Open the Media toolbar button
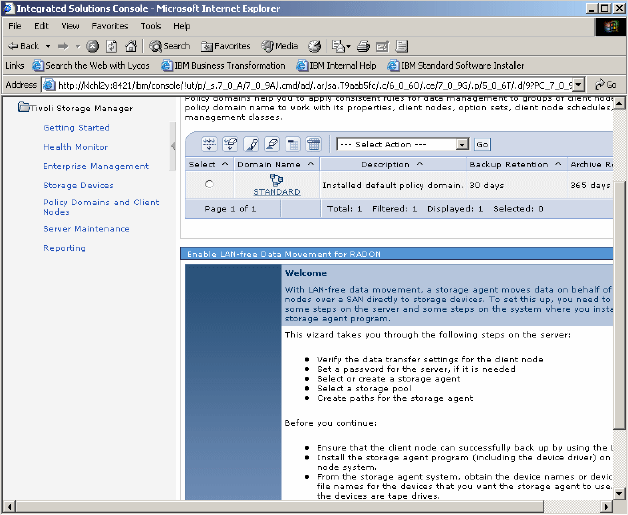Viewport: 628px width, 515px height. [x=280, y=46]
